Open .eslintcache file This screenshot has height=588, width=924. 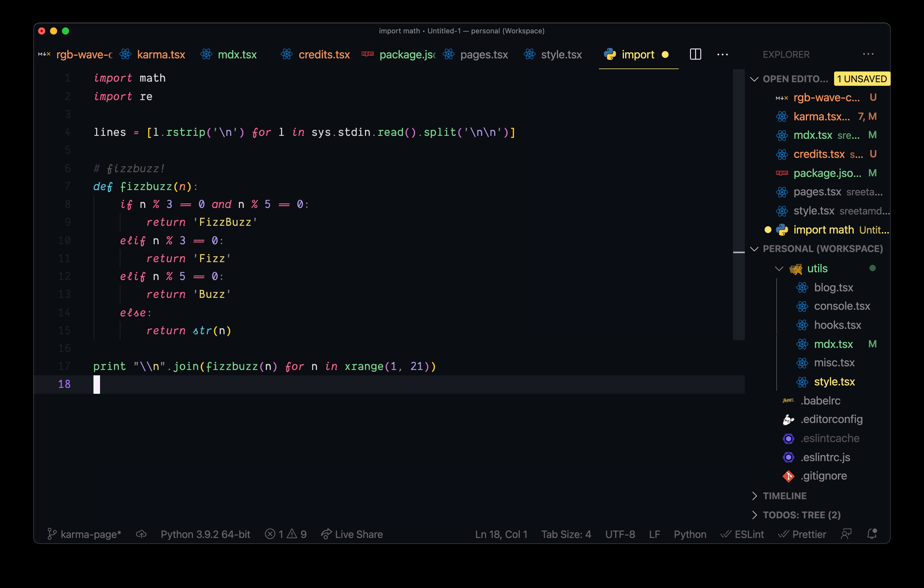tap(830, 438)
